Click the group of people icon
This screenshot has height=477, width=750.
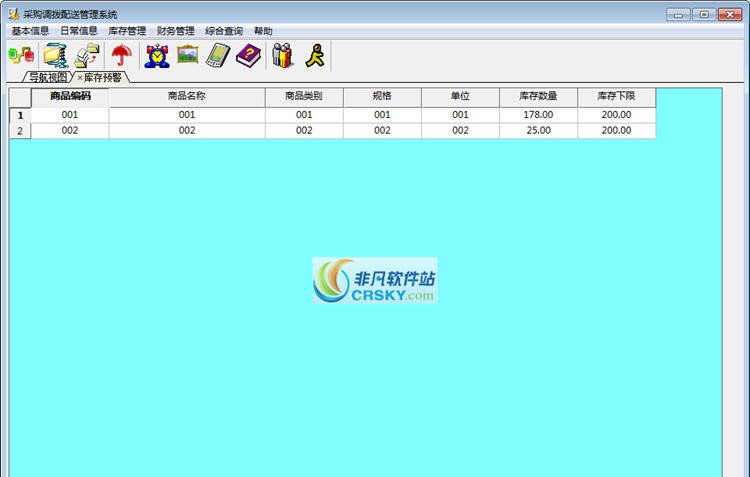pyautogui.click(x=283, y=56)
